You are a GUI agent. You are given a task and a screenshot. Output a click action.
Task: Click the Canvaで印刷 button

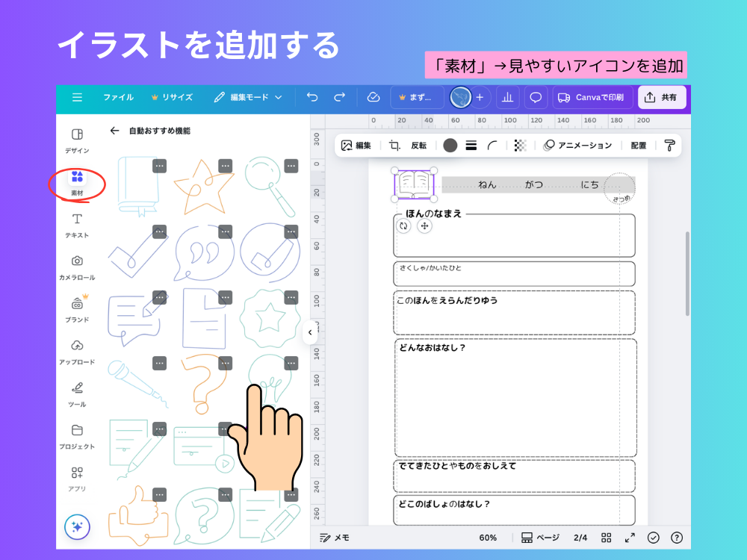[x=592, y=97]
